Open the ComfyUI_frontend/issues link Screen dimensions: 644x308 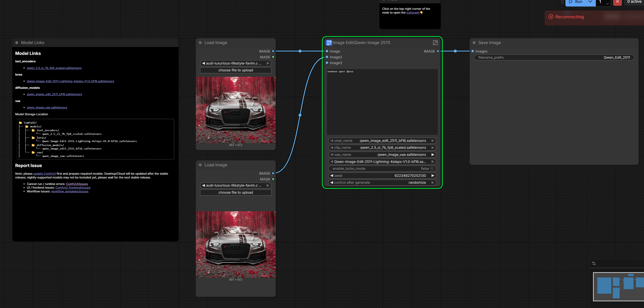[73, 188]
